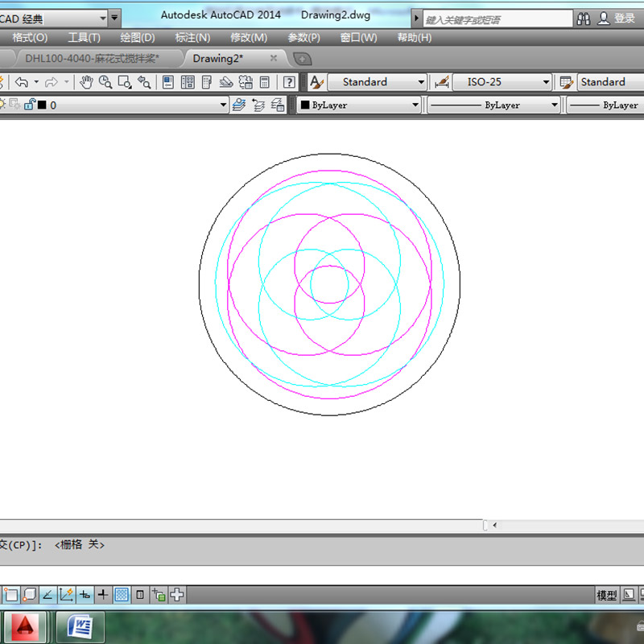Toggle Show Lineweight status button
Image resolution: width=644 pixels, height=644 pixels.
[103, 594]
